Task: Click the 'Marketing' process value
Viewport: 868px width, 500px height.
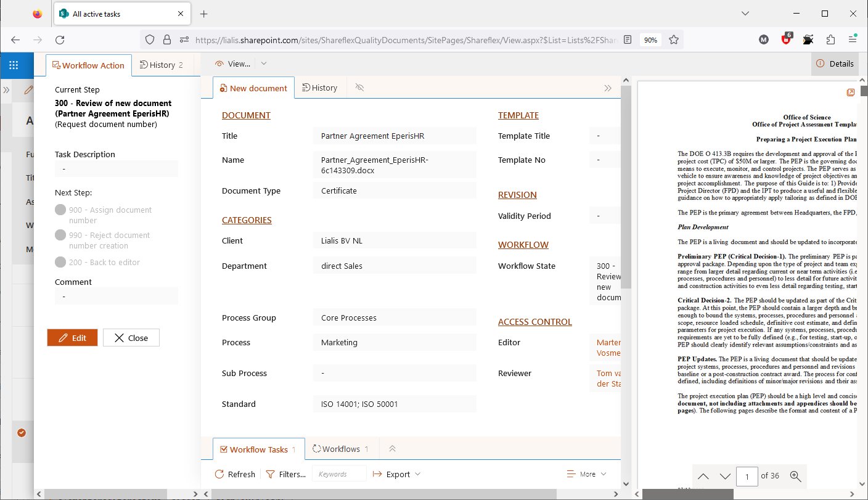Action: [x=339, y=342]
